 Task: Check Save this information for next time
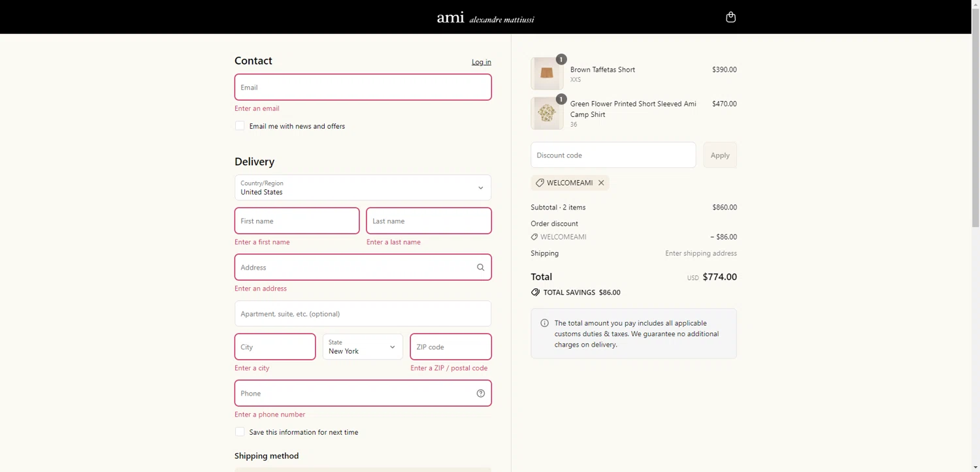[x=240, y=432]
